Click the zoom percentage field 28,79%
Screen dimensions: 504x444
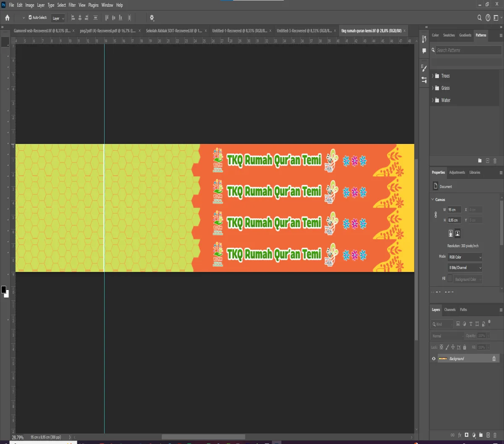[x=18, y=437]
